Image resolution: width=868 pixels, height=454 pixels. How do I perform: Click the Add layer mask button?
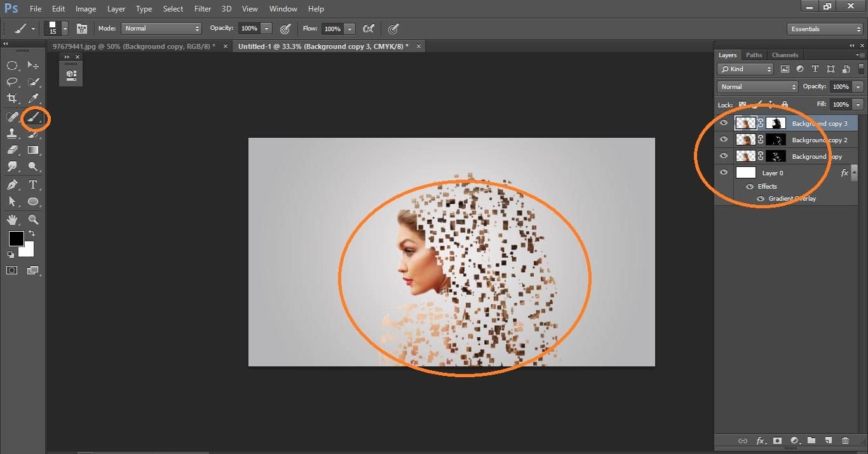pyautogui.click(x=777, y=440)
